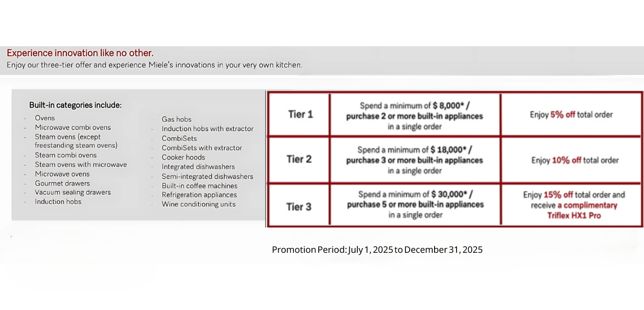Choose "Gourmet drawers" from the list
Screen dimensions: 644x310
(x=62, y=183)
